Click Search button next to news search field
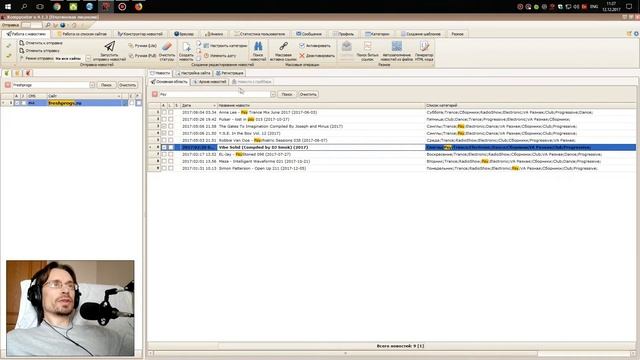640x360 pixels. coord(287,94)
